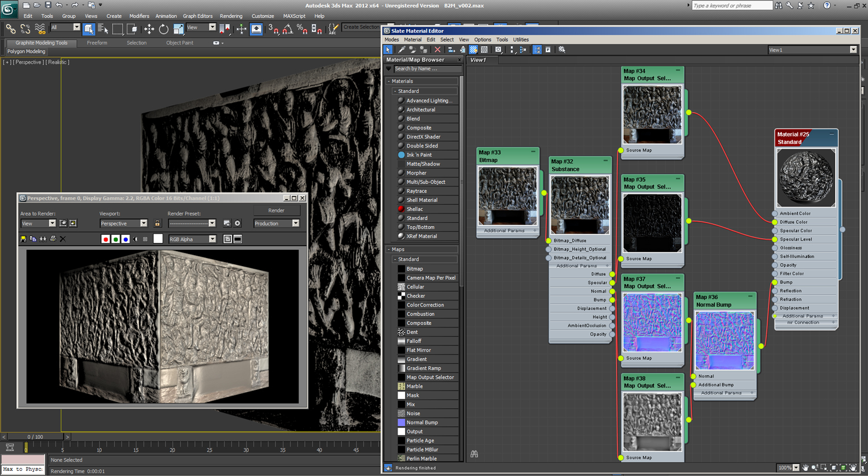Choose the Select and Rotate tool

[x=163, y=28]
